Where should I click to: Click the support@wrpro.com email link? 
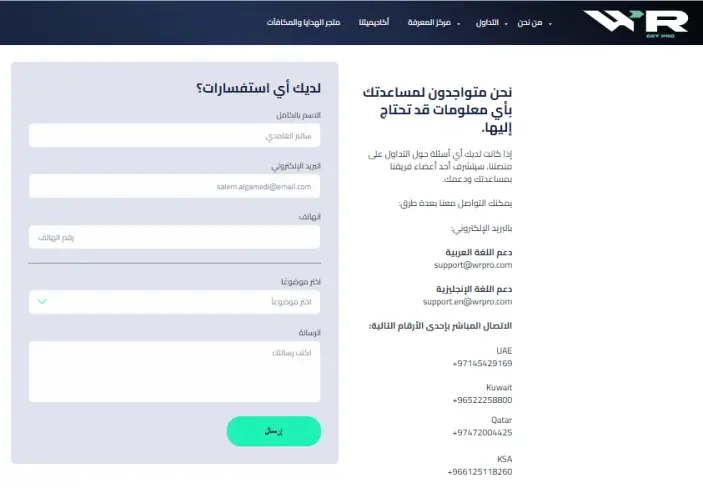coord(473,265)
